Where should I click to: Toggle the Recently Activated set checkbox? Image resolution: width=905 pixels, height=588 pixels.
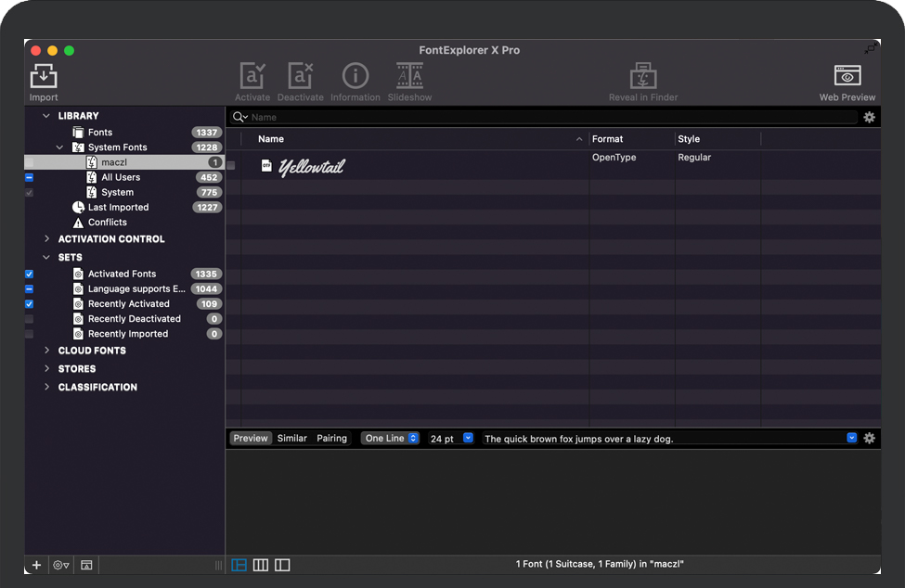tap(29, 304)
